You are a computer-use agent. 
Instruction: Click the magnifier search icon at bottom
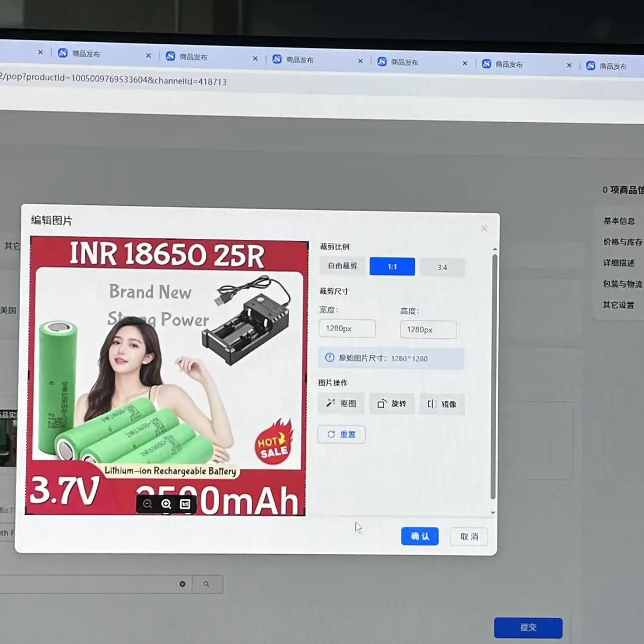[206, 584]
